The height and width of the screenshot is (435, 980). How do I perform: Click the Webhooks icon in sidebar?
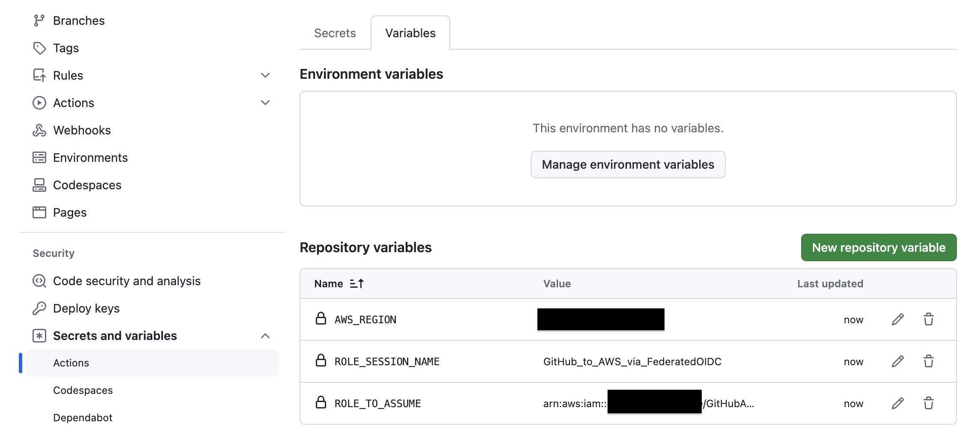(40, 130)
